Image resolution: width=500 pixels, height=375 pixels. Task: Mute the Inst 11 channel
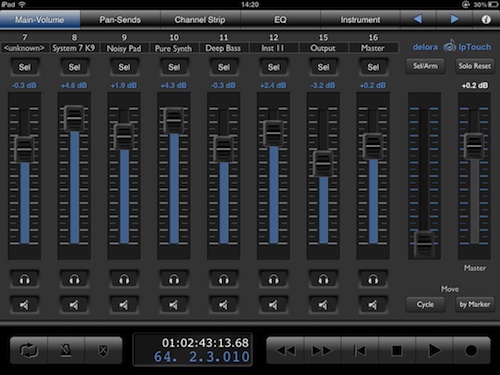point(273,304)
